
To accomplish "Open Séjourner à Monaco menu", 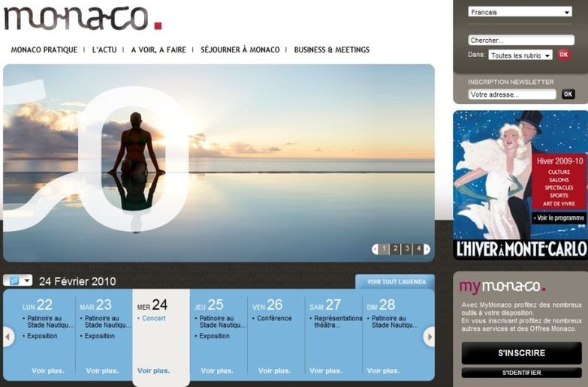I will [x=240, y=49].
